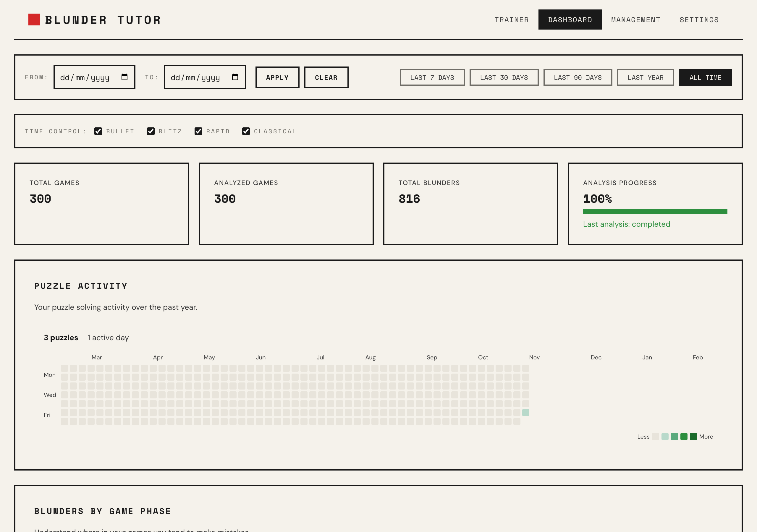Choose the Last Year range preset
The height and width of the screenshot is (532, 757).
645,77
